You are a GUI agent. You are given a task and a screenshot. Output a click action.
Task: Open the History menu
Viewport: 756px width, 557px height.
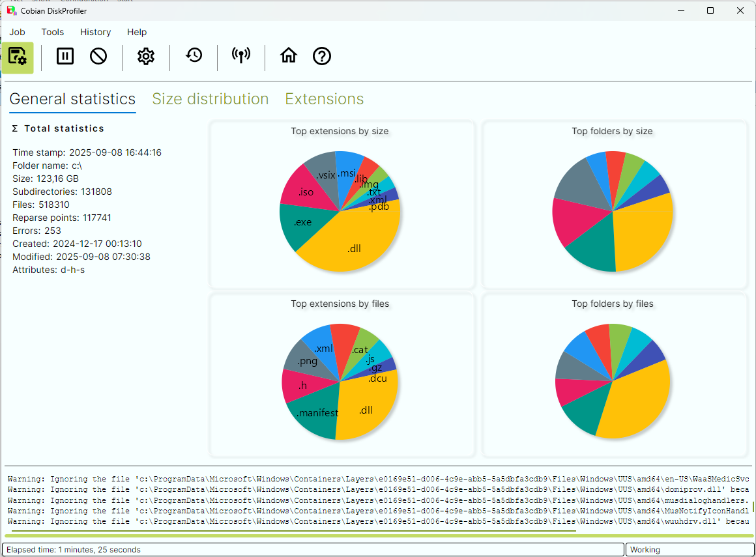tap(95, 32)
